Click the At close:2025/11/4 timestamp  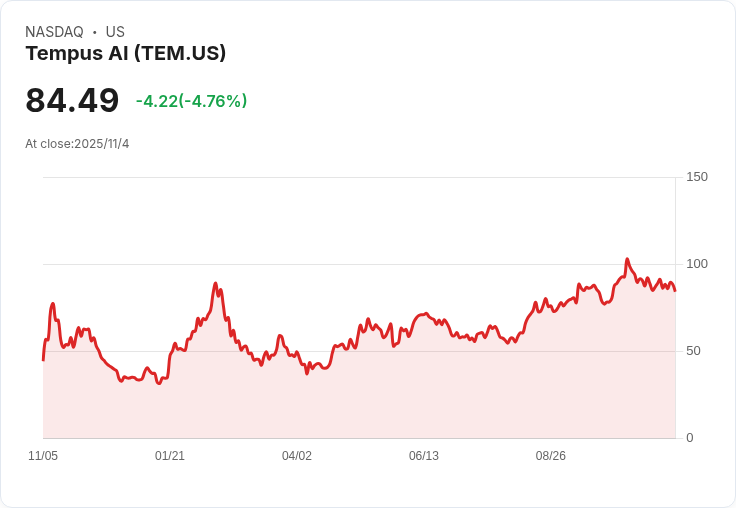(77, 144)
